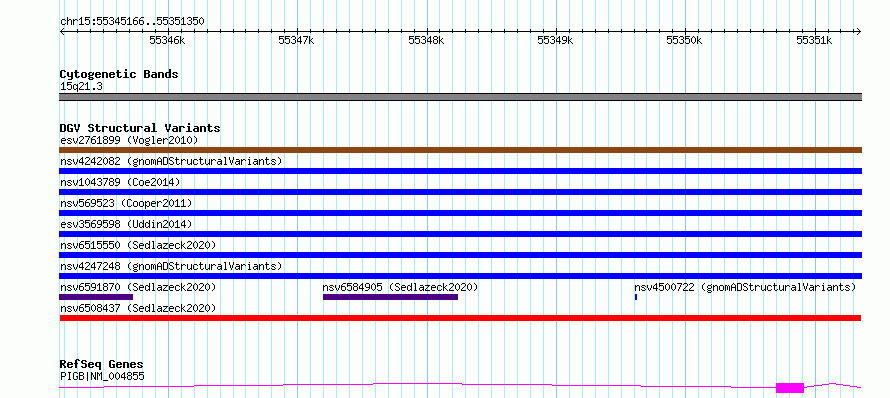This screenshot has height=398, width=890.
Task: Open variant esv3569598 (Uddin2014) label
Action: [126, 224]
